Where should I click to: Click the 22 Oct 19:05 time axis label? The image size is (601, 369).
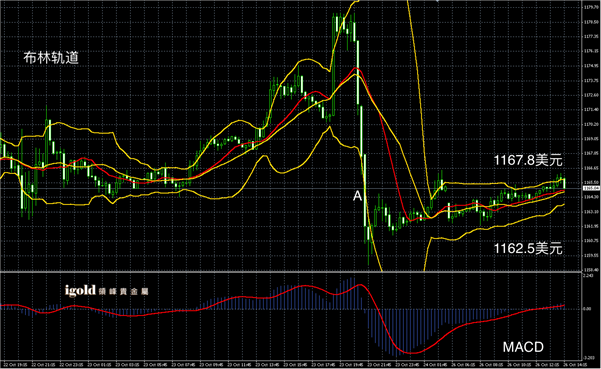pyautogui.click(x=14, y=365)
